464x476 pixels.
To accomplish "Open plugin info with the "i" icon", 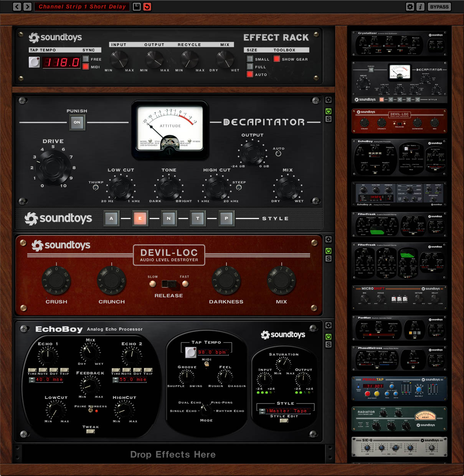I will coord(421,7).
